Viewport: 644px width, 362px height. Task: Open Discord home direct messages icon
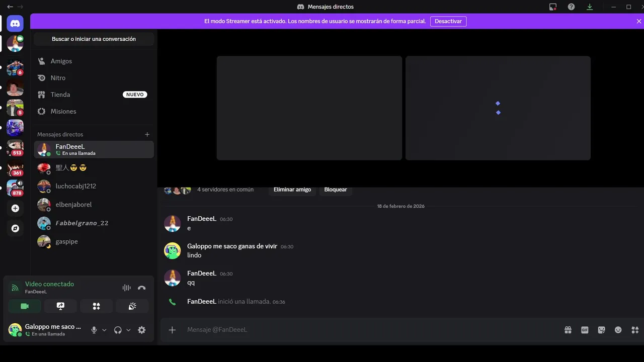(x=15, y=23)
